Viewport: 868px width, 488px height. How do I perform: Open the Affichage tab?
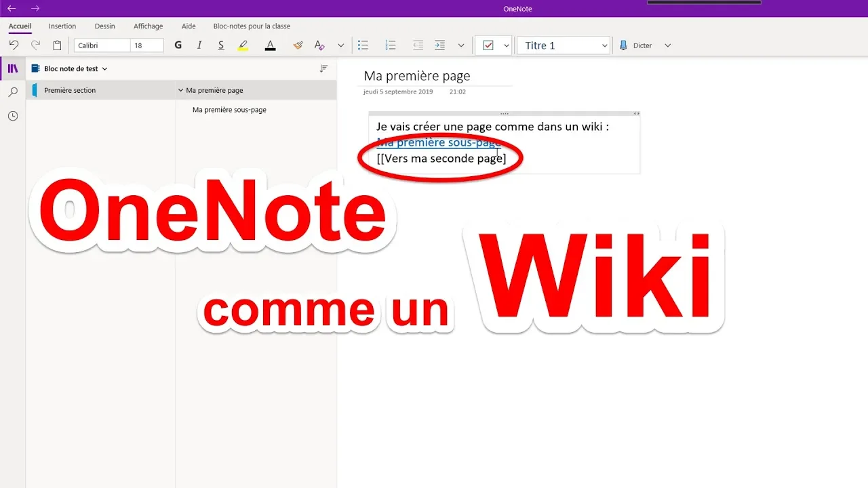point(148,26)
